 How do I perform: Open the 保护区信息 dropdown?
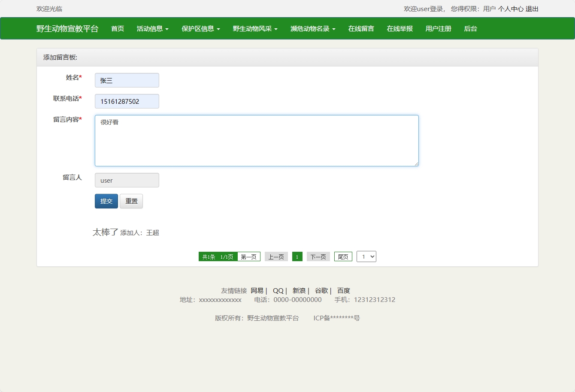coord(200,28)
